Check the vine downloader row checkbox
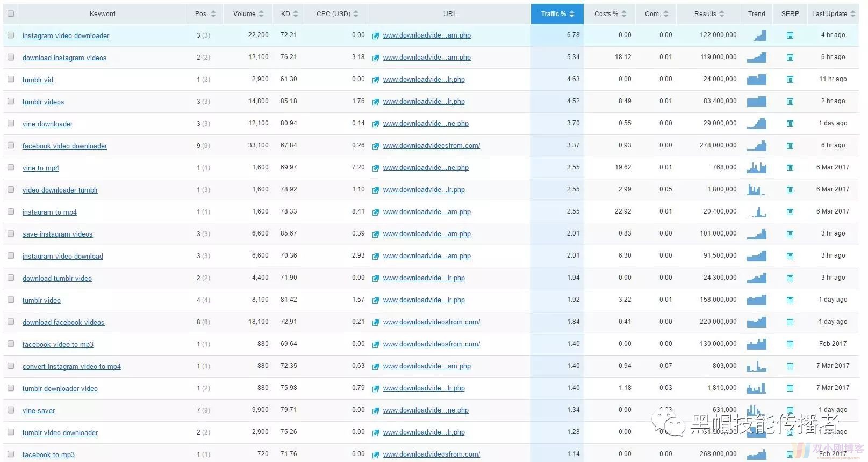Screen dimensions: 868x462 11,123
